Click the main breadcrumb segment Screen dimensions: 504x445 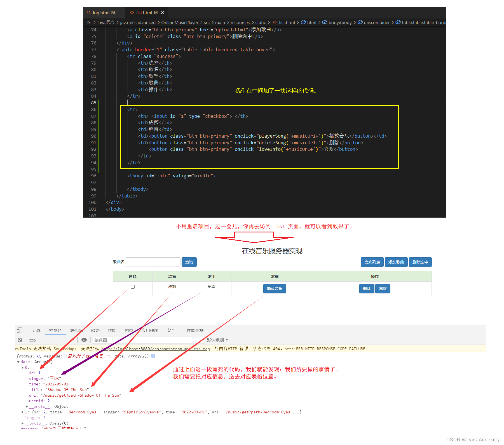pyautogui.click(x=220, y=22)
